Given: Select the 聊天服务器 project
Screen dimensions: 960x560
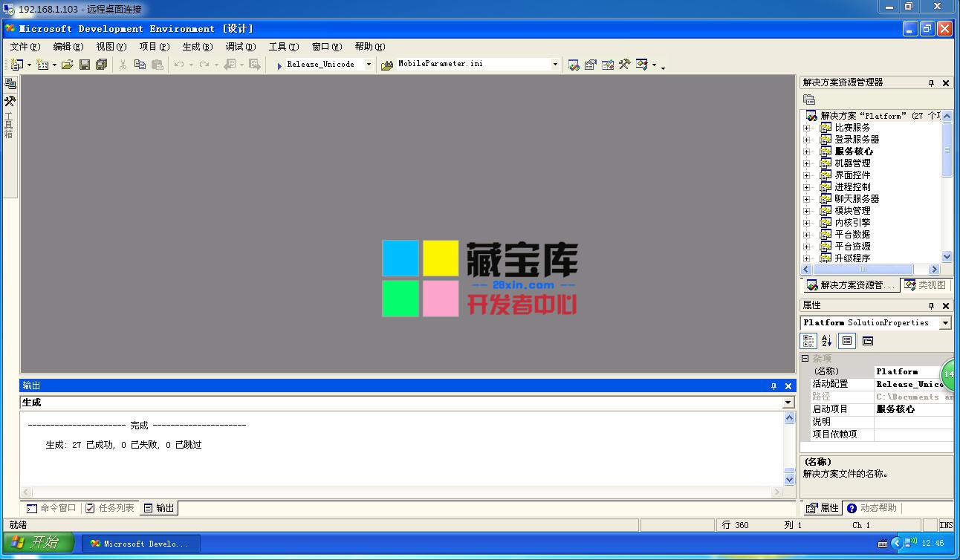Looking at the screenshot, I should click(857, 199).
